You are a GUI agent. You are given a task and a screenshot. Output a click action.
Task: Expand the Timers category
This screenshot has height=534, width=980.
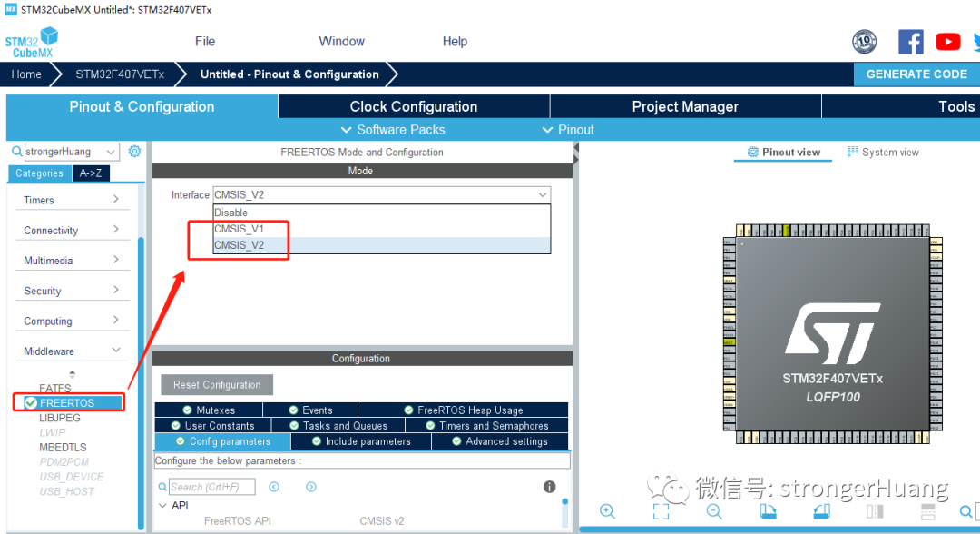(x=72, y=200)
